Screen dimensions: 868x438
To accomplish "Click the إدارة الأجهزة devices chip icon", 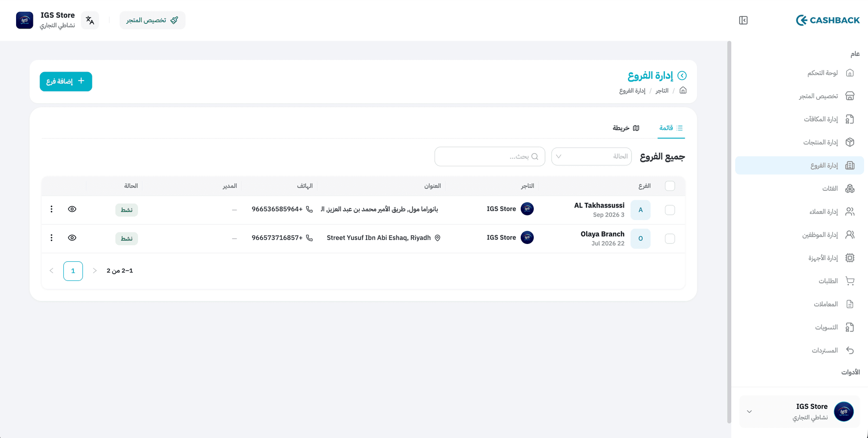I will (850, 258).
